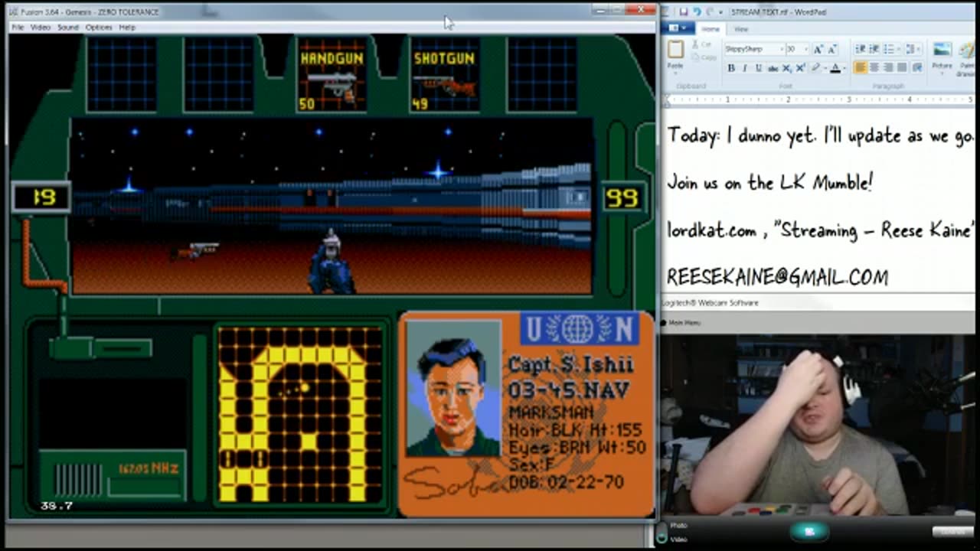This screenshot has height=551, width=980.
Task: Save the WordPad document via the floppy icon
Action: point(684,11)
